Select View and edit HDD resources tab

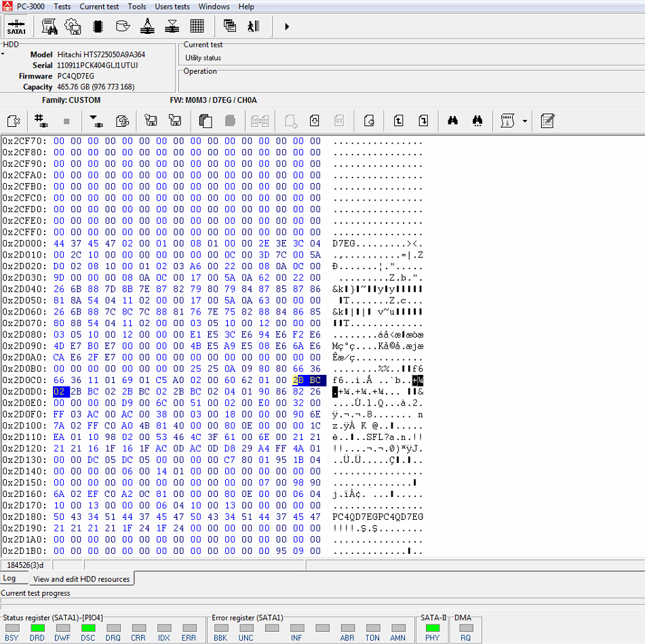click(81, 579)
